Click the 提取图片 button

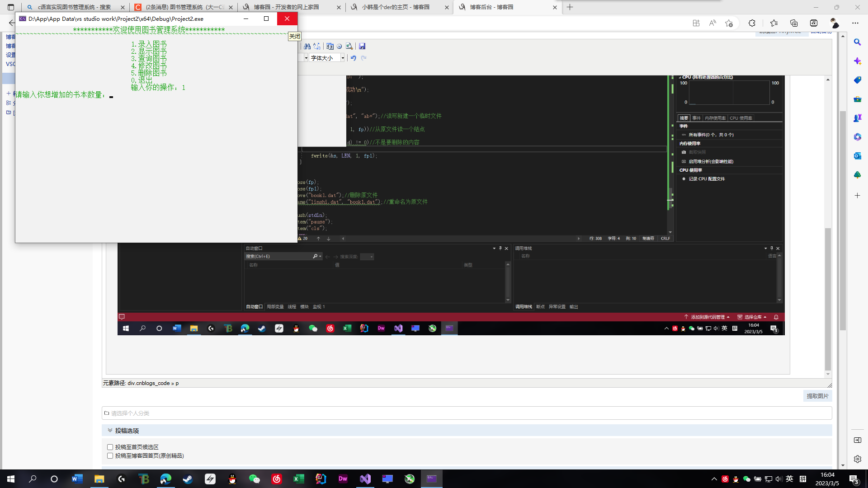[817, 396]
